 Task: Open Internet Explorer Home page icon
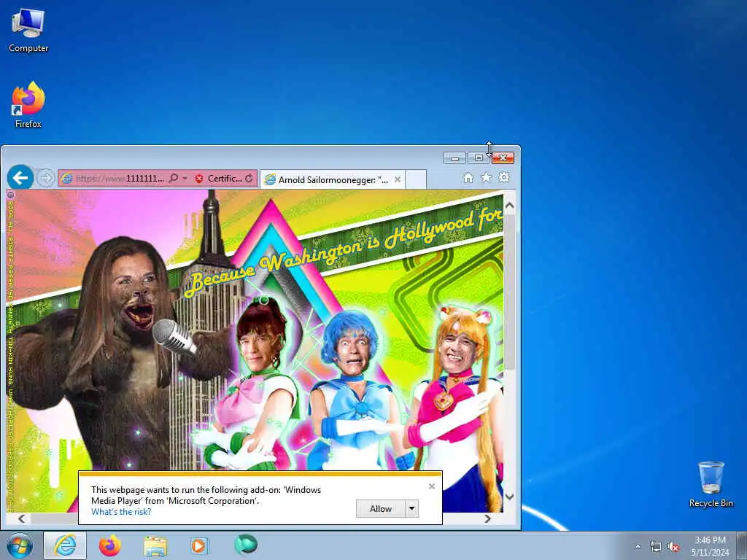point(468,178)
